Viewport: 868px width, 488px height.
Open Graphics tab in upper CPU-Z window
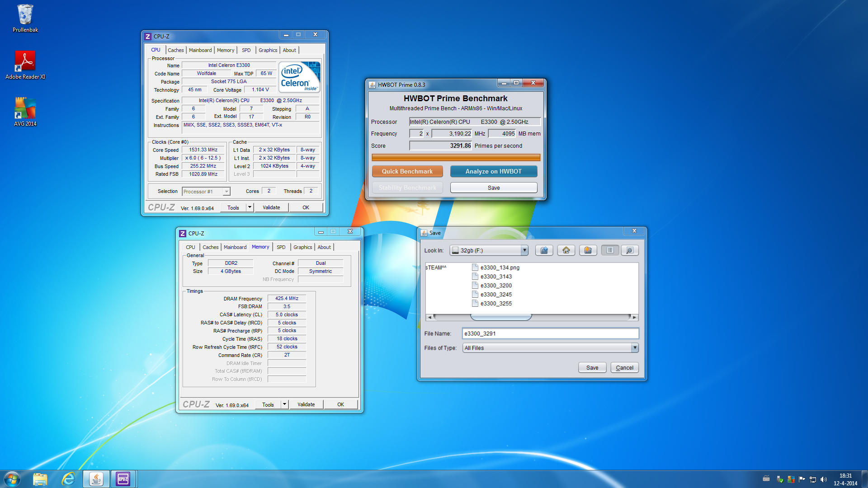[x=268, y=50]
